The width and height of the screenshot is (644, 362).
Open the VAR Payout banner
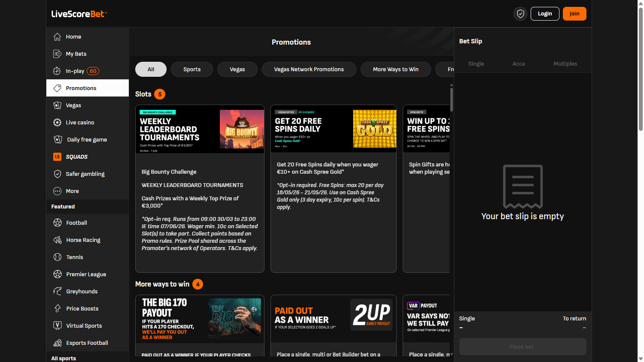(x=426, y=319)
